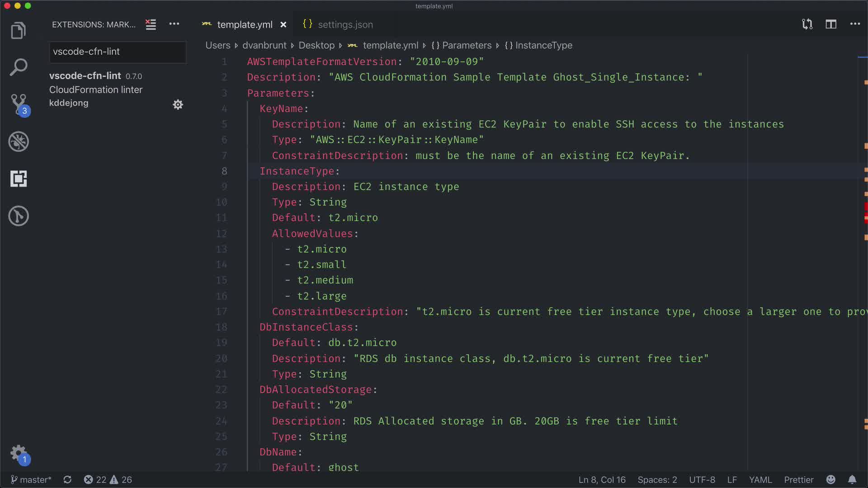Open the Search view icon
Image resolution: width=868 pixels, height=488 pixels.
coord(19,67)
